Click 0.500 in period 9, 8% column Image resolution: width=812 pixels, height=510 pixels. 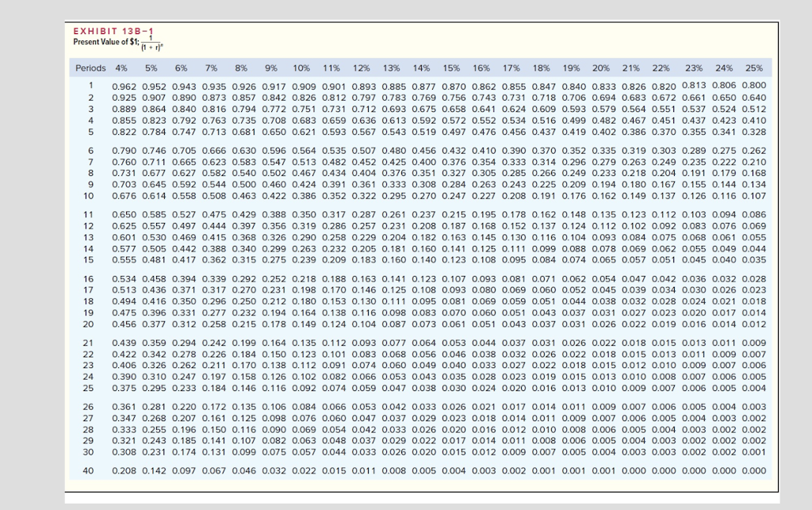(x=244, y=184)
